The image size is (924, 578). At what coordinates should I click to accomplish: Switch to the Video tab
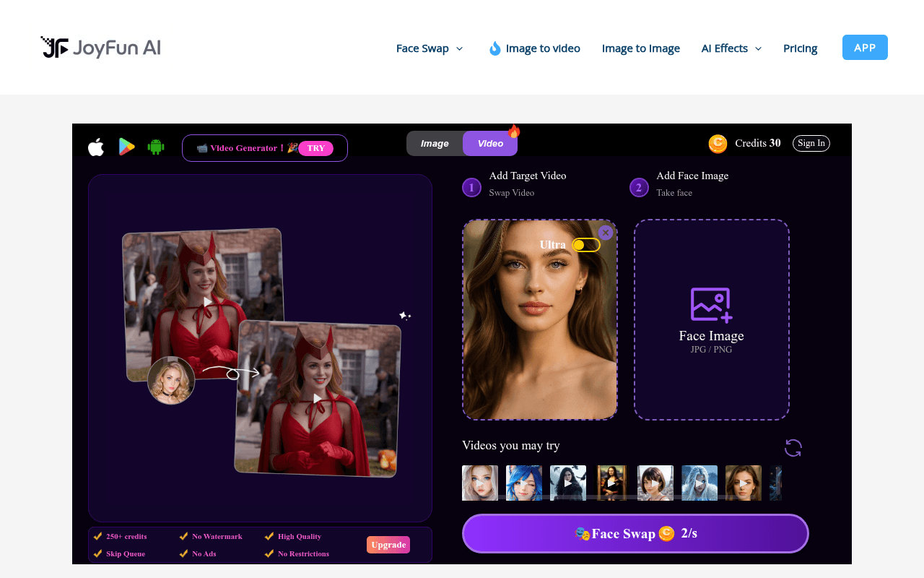click(x=490, y=143)
